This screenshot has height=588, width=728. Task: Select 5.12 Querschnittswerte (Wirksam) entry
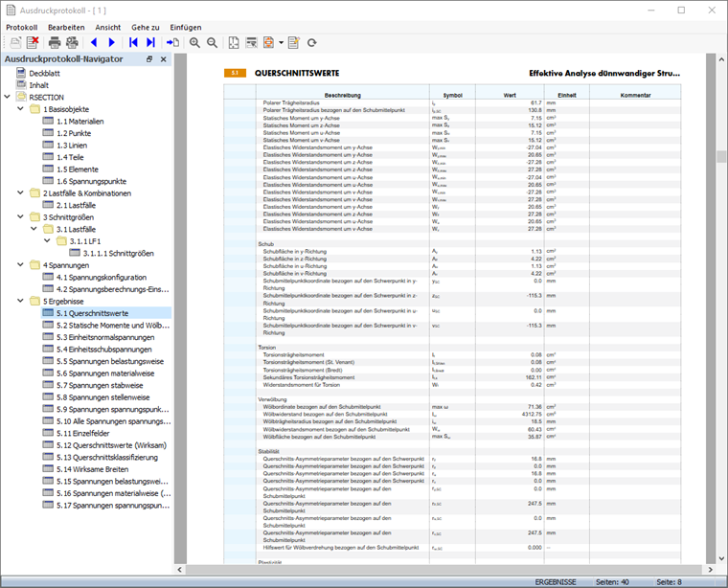[111, 445]
